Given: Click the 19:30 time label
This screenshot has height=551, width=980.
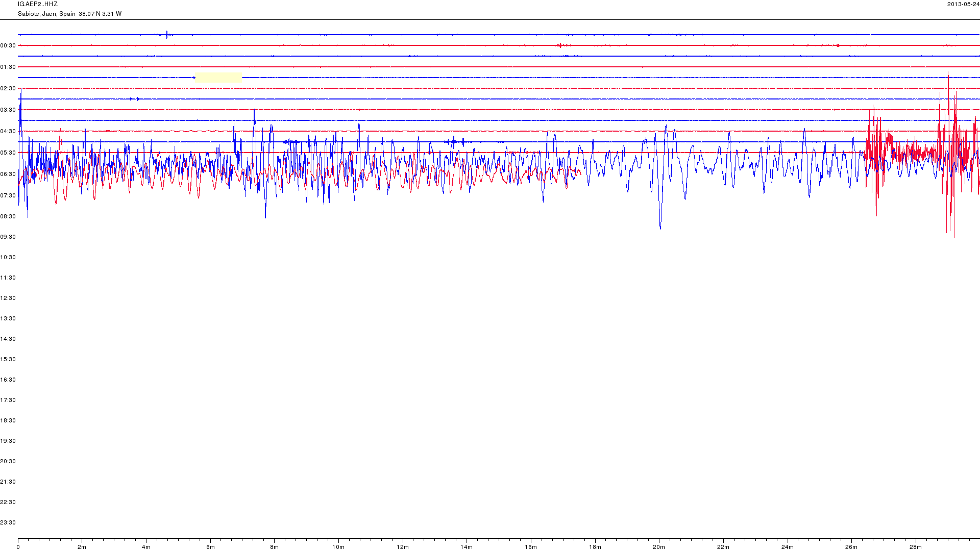Looking at the screenshot, I should click(8, 441).
